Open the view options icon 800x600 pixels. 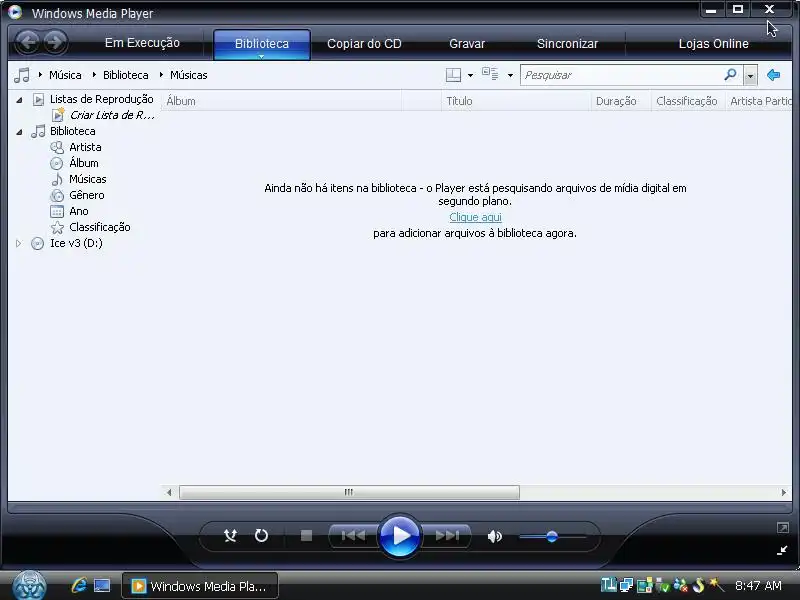(490, 74)
